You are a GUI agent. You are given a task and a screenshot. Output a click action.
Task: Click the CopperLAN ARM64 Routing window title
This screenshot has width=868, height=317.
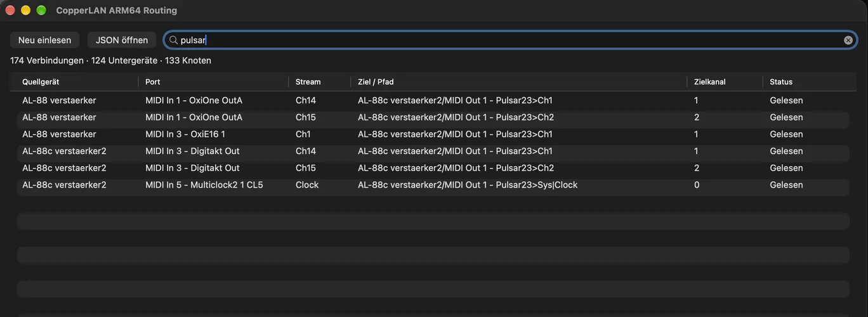pos(117,10)
